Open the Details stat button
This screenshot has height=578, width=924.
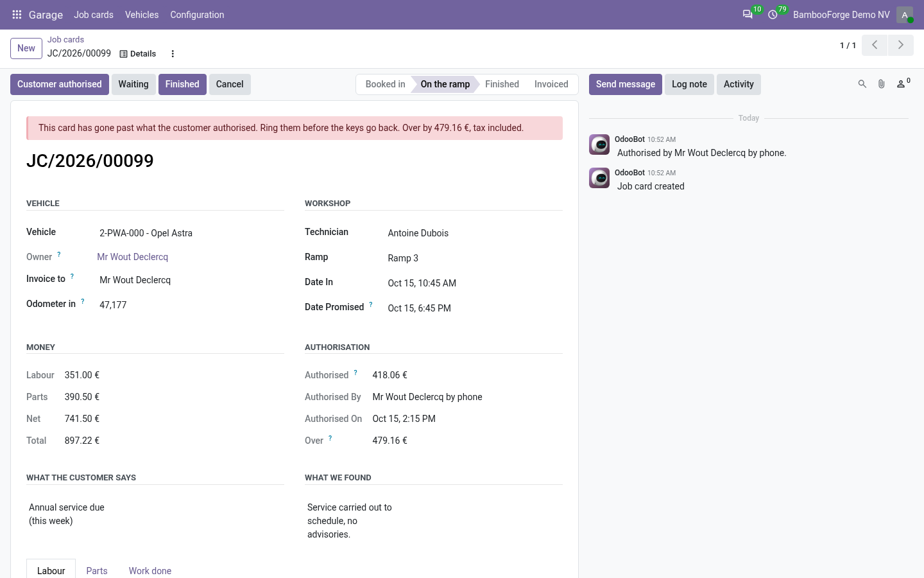point(138,54)
